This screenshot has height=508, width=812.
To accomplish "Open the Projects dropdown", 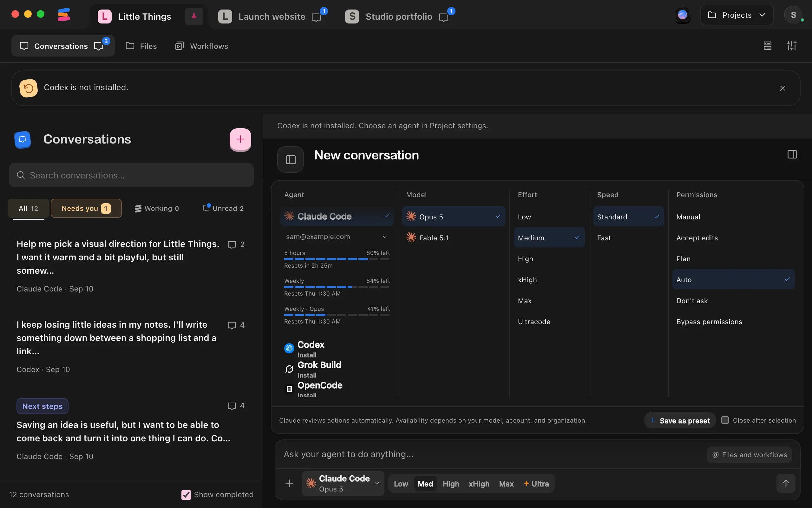I will coord(737,15).
